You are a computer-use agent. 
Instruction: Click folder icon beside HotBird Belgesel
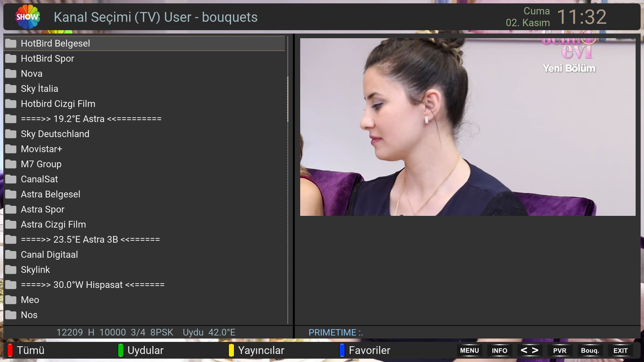11,43
